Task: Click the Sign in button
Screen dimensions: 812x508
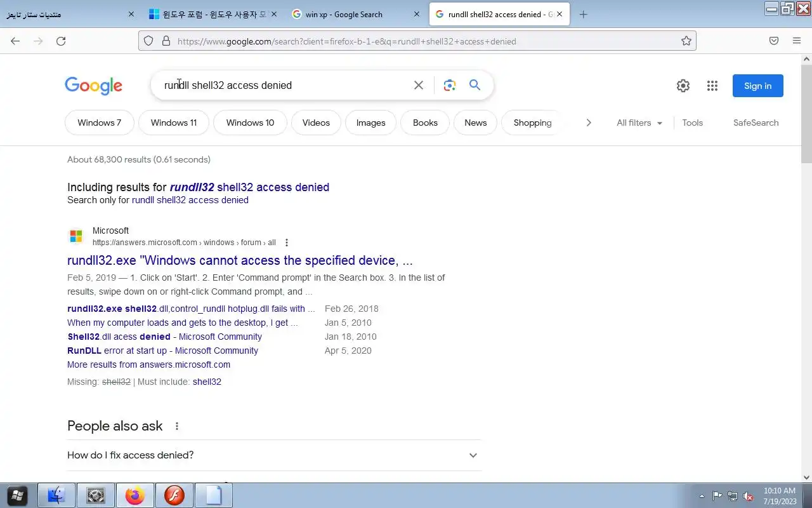Action: coord(757,86)
